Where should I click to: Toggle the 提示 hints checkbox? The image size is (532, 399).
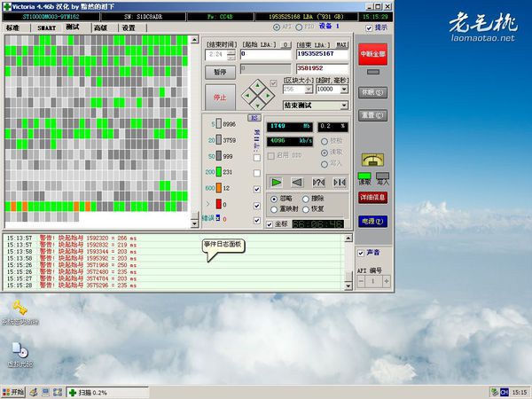(369, 28)
